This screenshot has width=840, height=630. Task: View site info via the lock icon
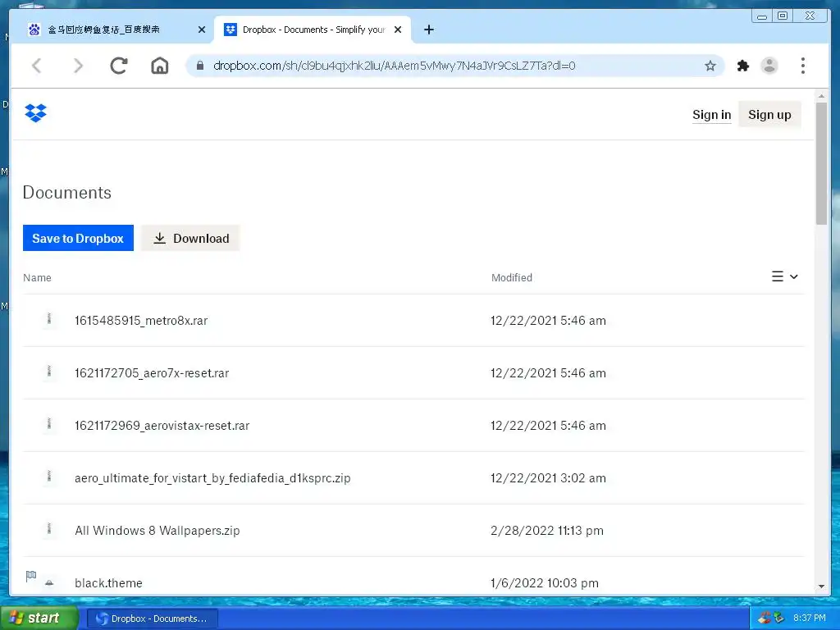click(200, 66)
